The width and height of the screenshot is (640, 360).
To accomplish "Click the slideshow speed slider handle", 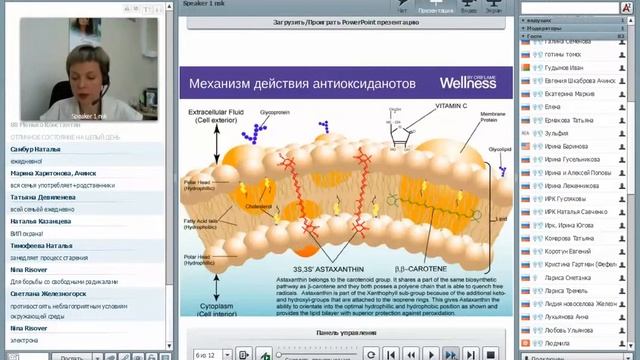I will coord(279,355).
